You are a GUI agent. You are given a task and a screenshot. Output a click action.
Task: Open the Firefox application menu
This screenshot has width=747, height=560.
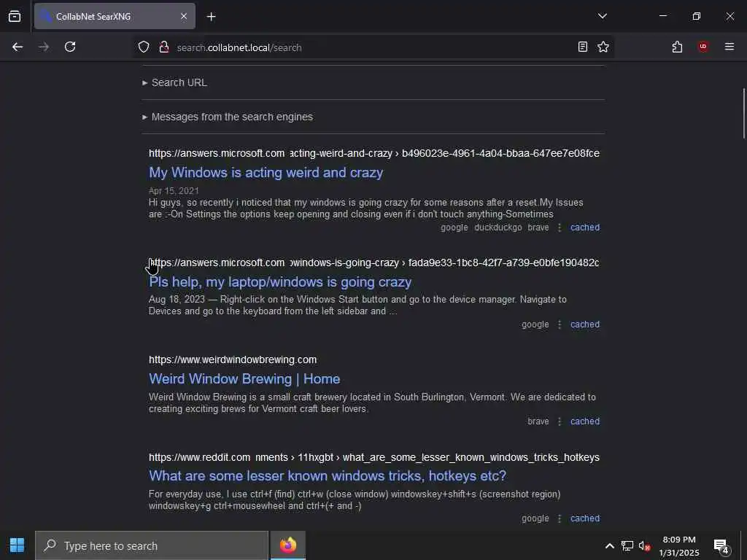click(x=729, y=47)
